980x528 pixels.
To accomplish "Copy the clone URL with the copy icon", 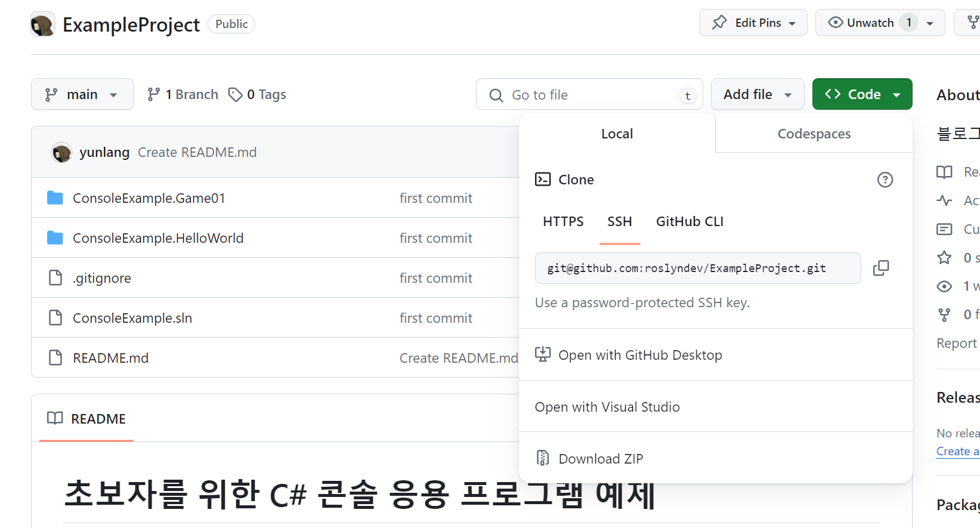I will click(x=881, y=268).
